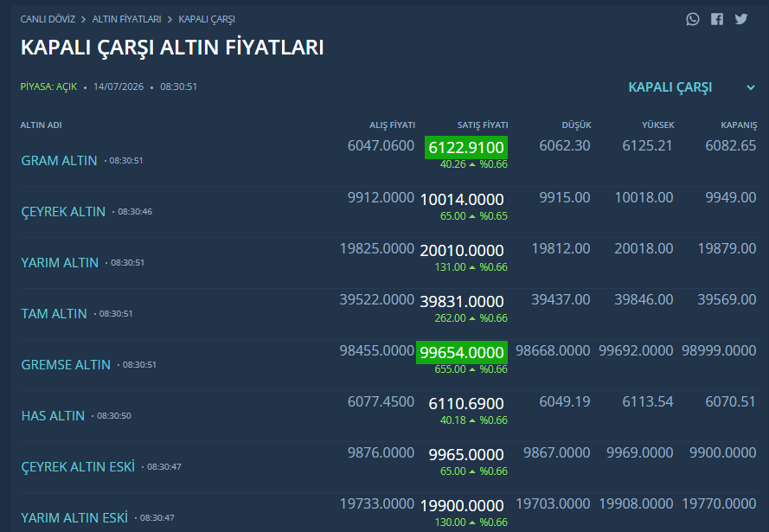Click highlighted GRAM ALTIN sale price 6122.9100
Image resolution: width=769 pixels, height=532 pixels.
[x=466, y=147]
